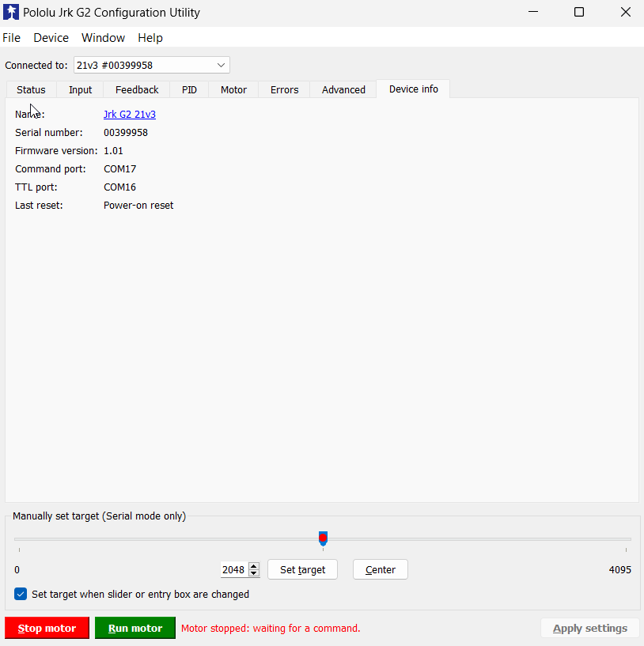Viewport: 644px width, 646px height.
Task: Switch to the Status tab
Action: (x=31, y=89)
